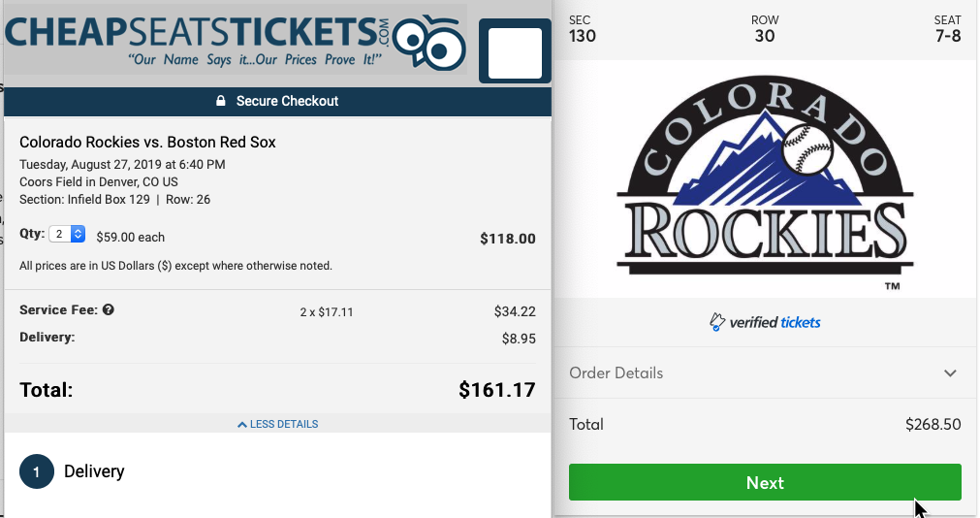Viewport: 980px width, 518px height.
Task: Click the $161.17 total amount
Action: pyautogui.click(x=497, y=390)
